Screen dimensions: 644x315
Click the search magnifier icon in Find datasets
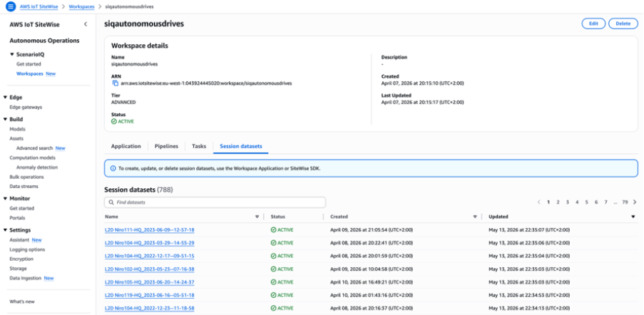pyautogui.click(x=111, y=202)
